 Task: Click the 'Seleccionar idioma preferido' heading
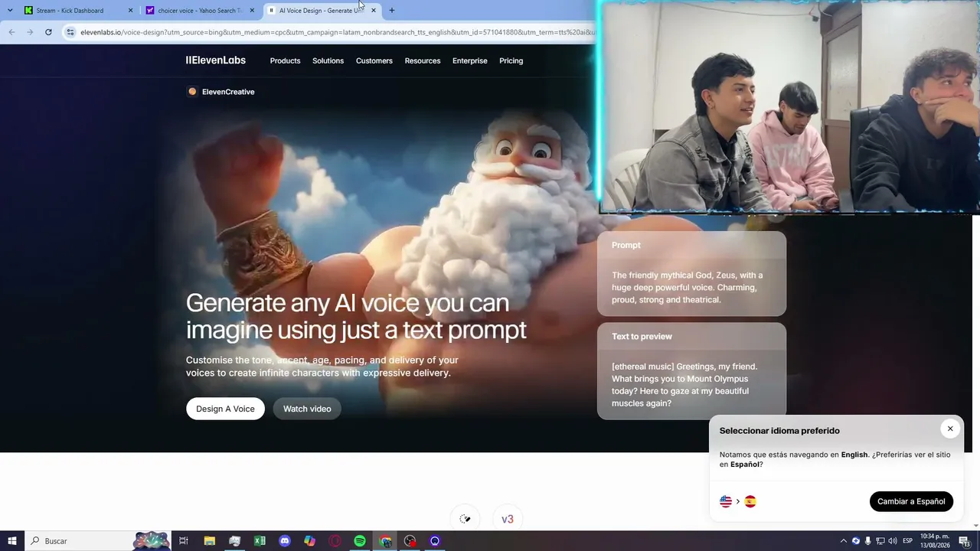(779, 431)
